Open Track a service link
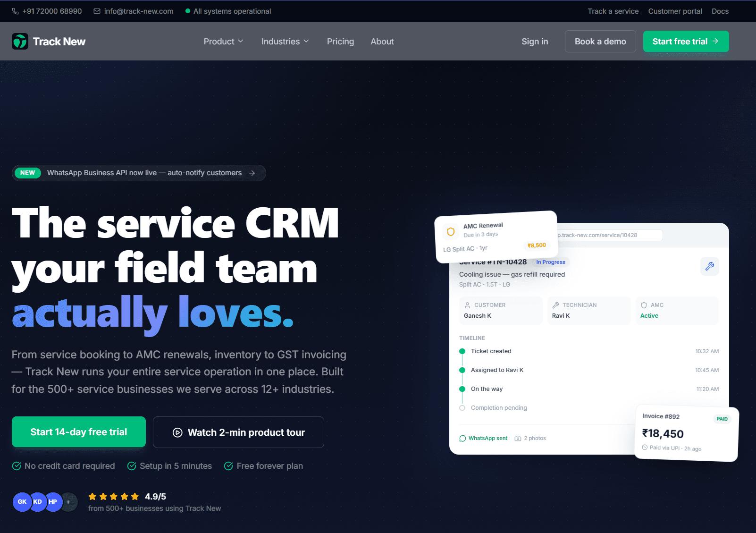The width and height of the screenshot is (756, 533). click(x=613, y=11)
